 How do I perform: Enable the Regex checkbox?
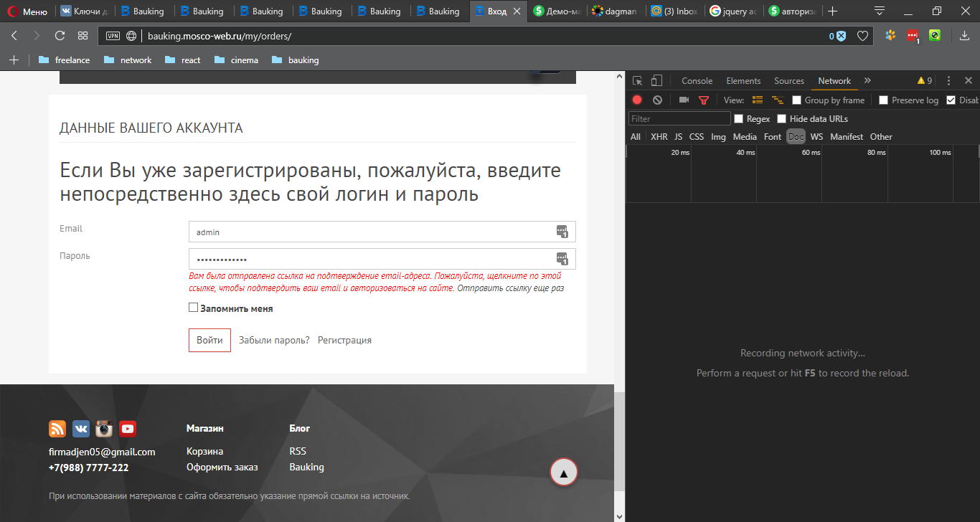(x=738, y=119)
